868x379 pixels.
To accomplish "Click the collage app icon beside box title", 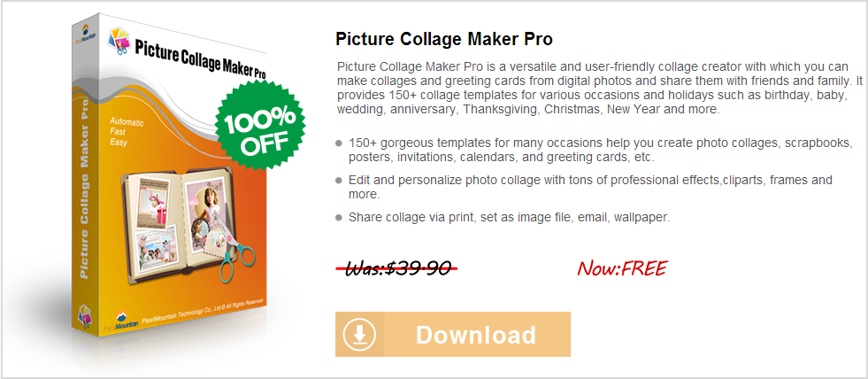I will point(119,41).
